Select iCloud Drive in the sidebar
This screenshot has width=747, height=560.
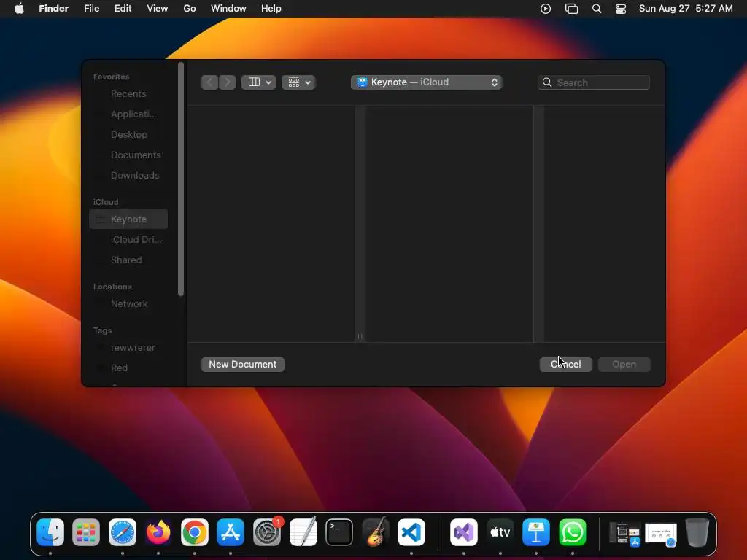click(x=128, y=239)
